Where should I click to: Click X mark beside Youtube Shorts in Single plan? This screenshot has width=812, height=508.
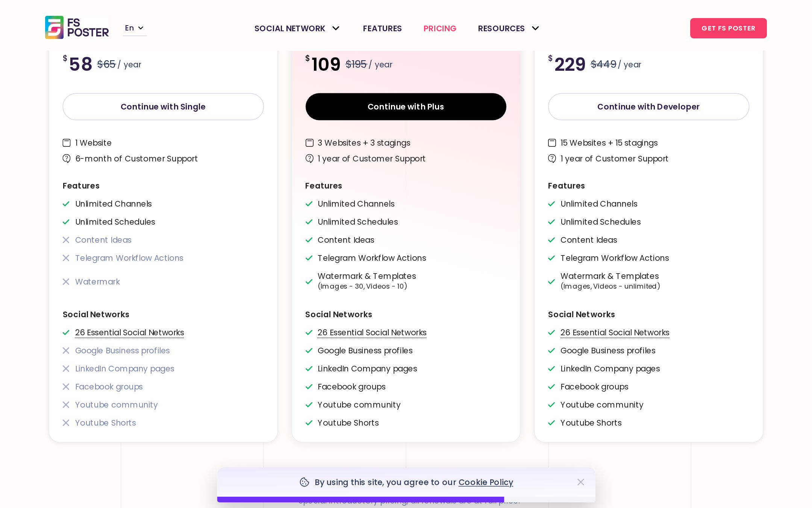point(66,423)
